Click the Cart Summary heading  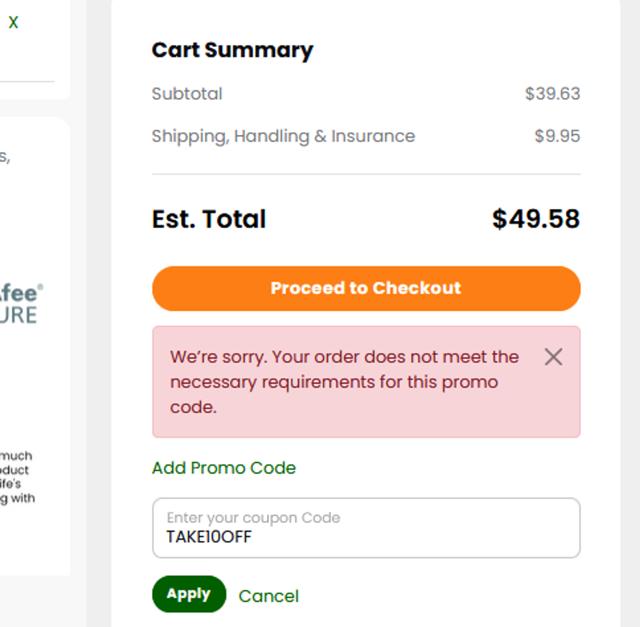tap(232, 50)
